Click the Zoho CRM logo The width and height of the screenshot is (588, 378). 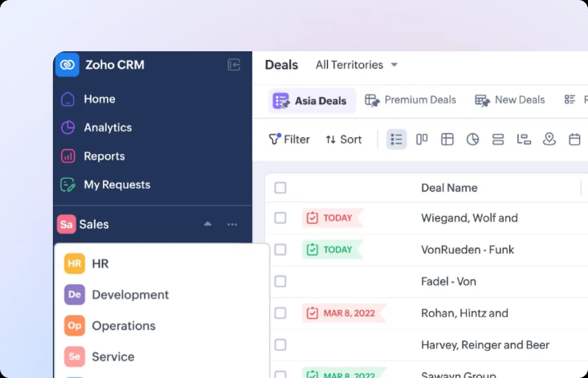67,64
